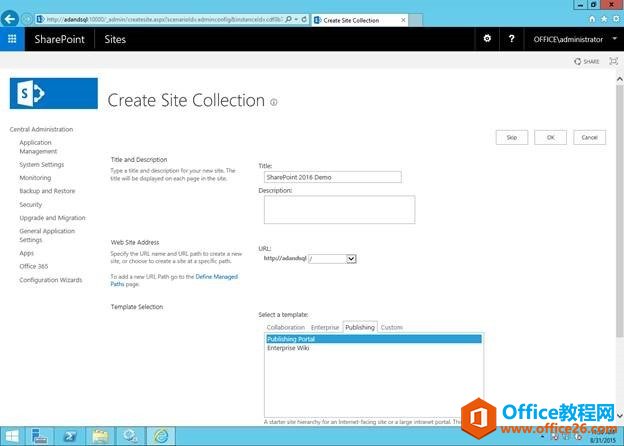Viewport: 624px width, 446px height.
Task: Open Office 365 nav link
Action: click(33, 266)
